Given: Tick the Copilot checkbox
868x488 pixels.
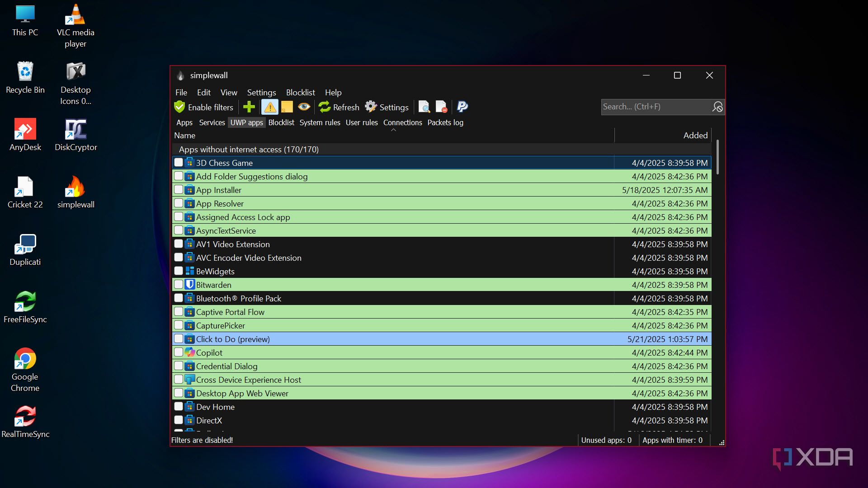Looking at the screenshot, I should click(179, 352).
